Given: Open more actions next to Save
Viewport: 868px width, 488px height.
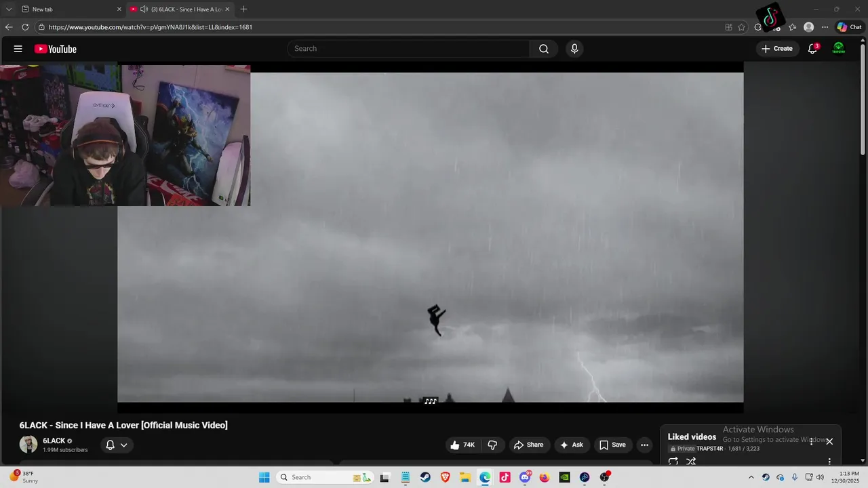Looking at the screenshot, I should [x=644, y=445].
